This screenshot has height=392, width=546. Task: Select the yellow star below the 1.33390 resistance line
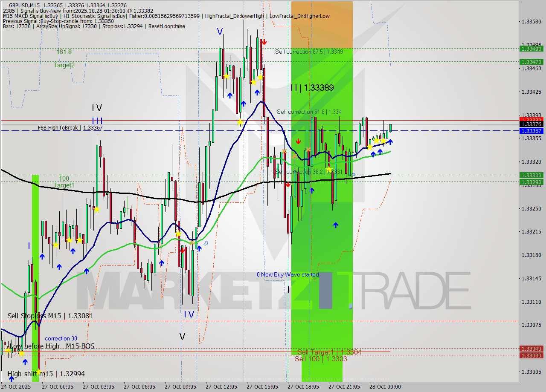(240, 121)
